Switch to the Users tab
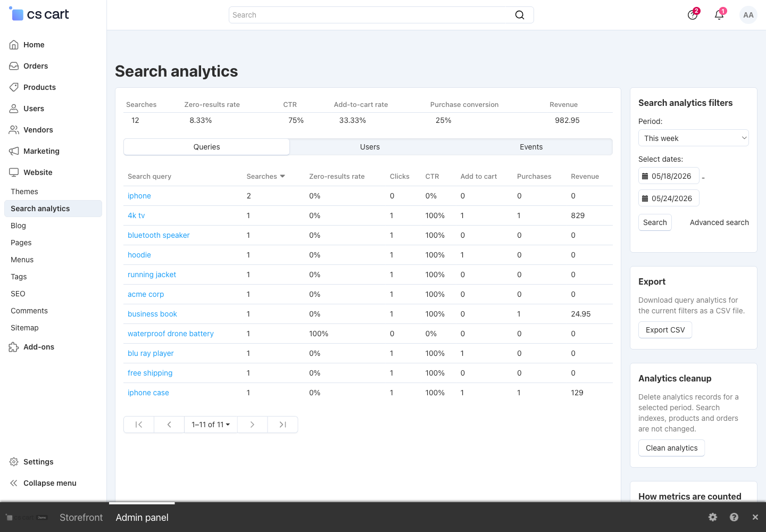766x532 pixels. coord(370,147)
